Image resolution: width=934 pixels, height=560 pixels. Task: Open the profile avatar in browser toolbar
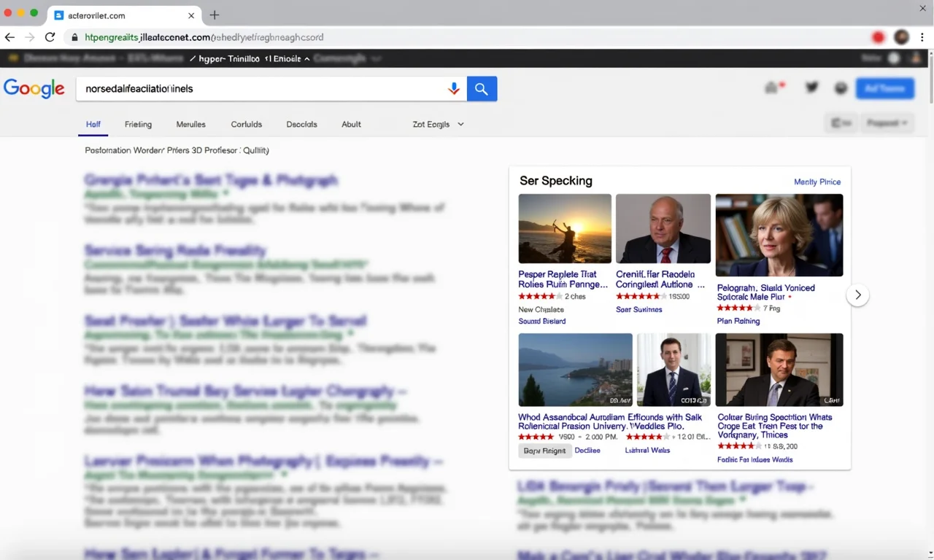[902, 37]
